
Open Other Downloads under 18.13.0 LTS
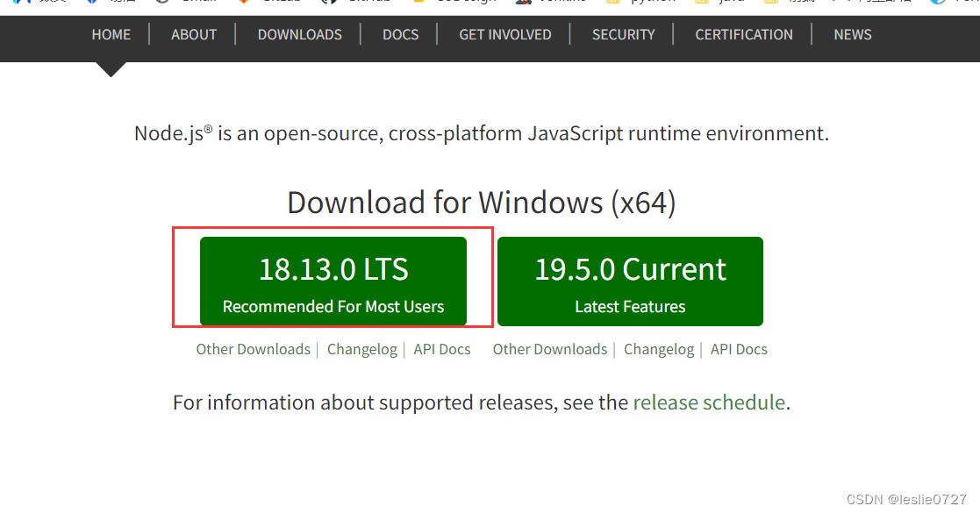point(254,349)
